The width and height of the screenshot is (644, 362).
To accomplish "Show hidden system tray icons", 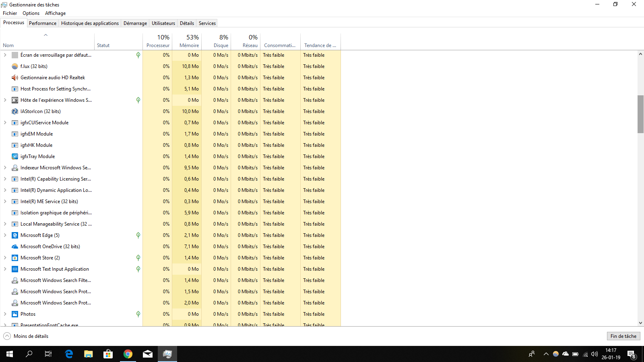I will click(x=546, y=354).
